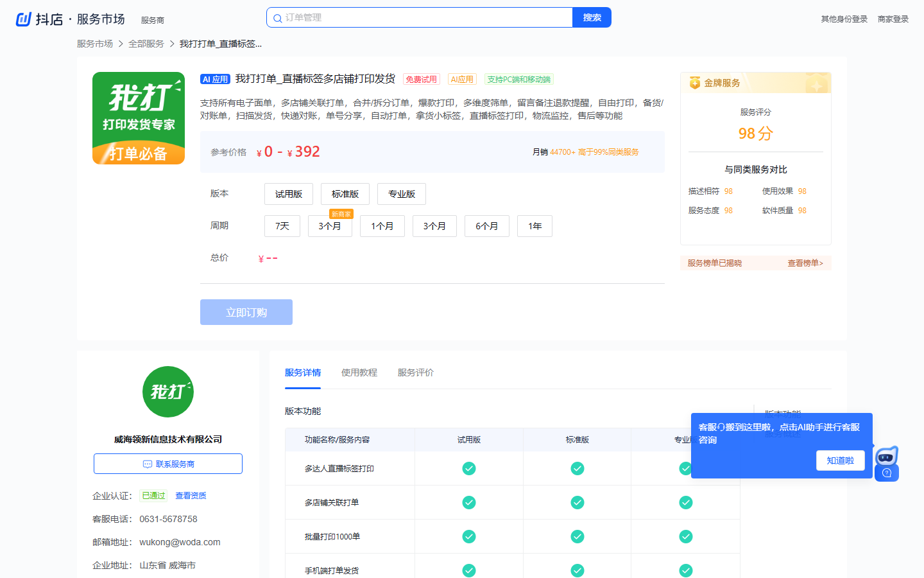This screenshot has height=578, width=924.
Task: Click the 立即订购 button
Action: 246,312
